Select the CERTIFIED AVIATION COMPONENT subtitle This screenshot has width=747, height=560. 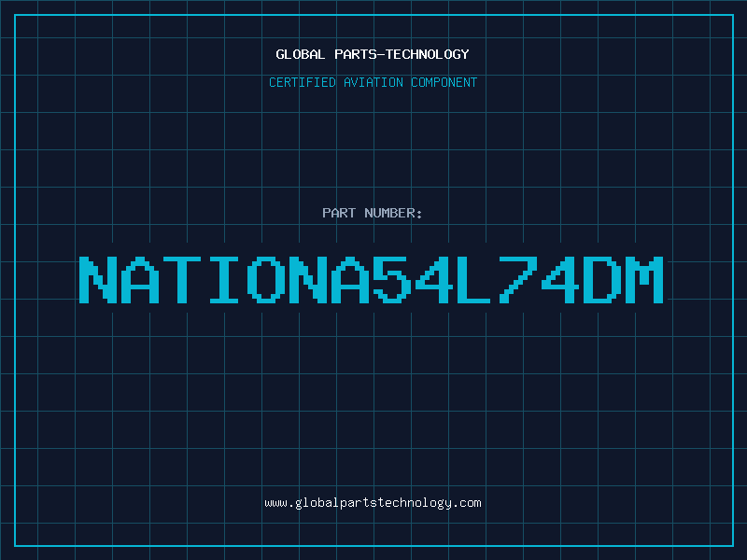373,82
